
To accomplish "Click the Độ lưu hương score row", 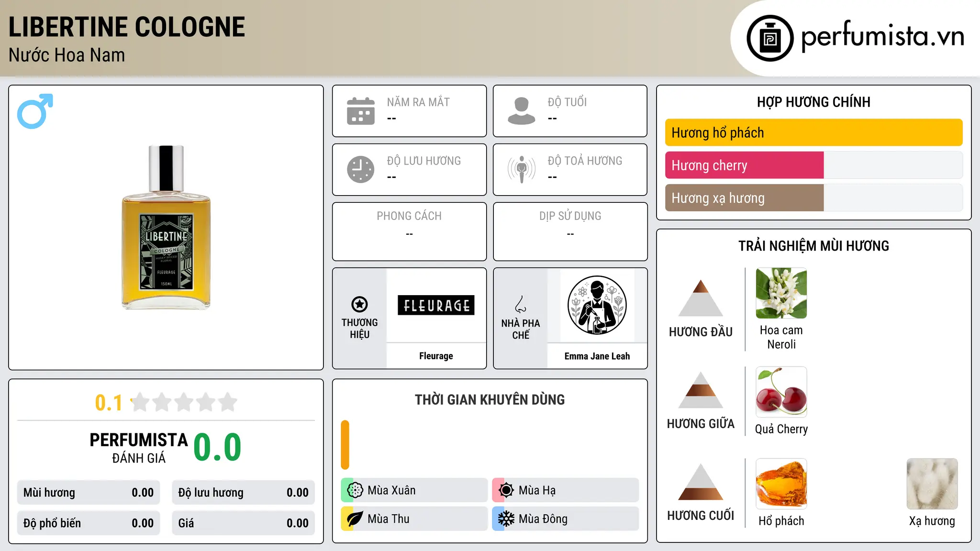I will point(244,493).
